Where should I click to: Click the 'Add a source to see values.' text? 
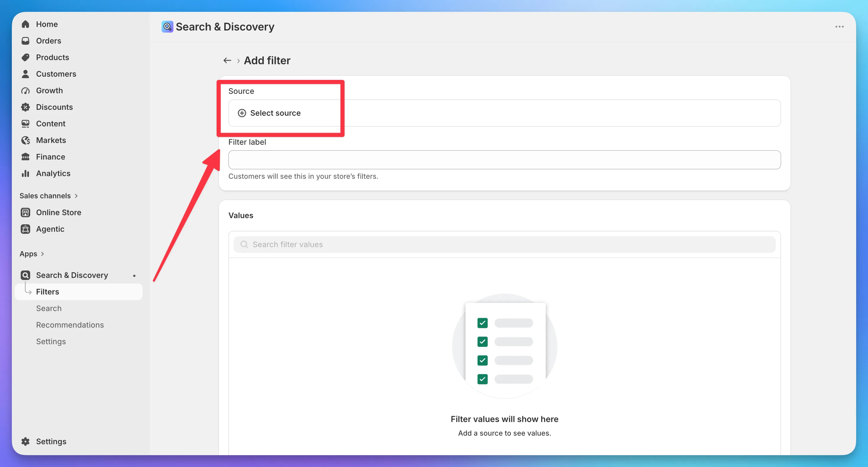504,433
